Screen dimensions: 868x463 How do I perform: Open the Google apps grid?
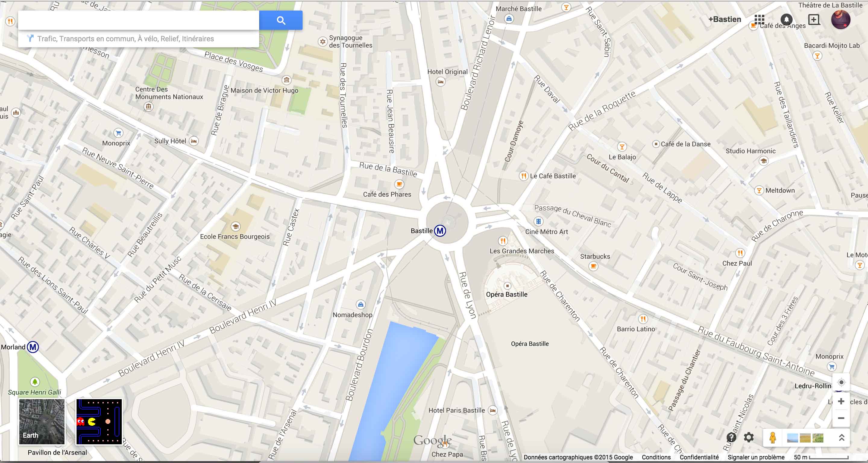point(759,20)
